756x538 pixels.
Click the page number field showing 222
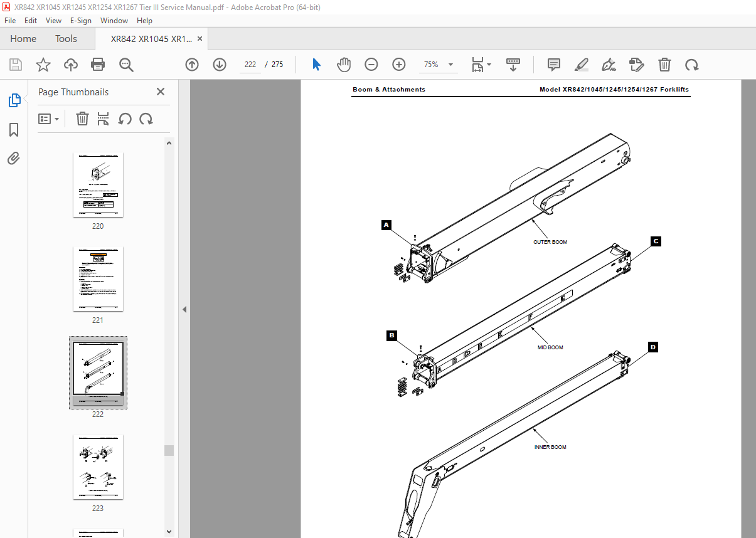(250, 65)
